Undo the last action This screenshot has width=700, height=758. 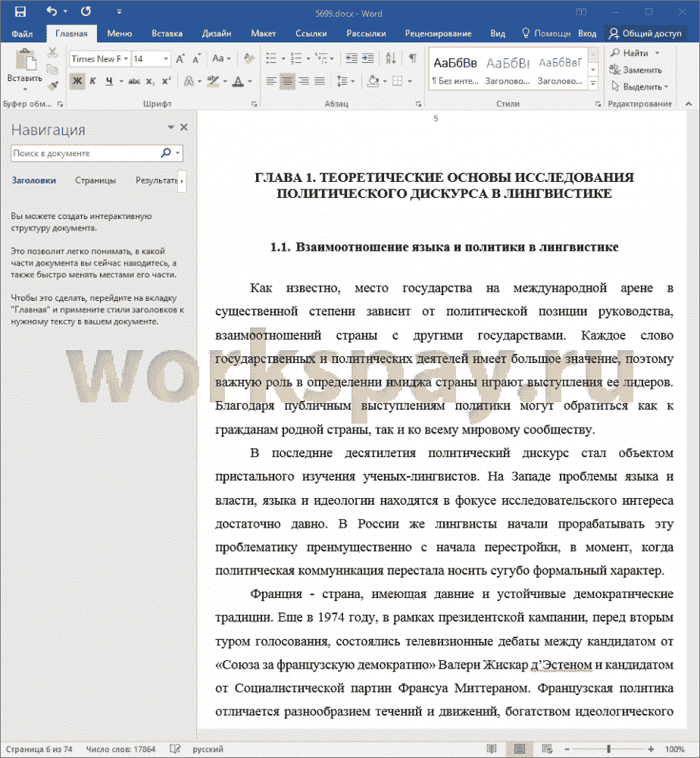click(x=52, y=11)
